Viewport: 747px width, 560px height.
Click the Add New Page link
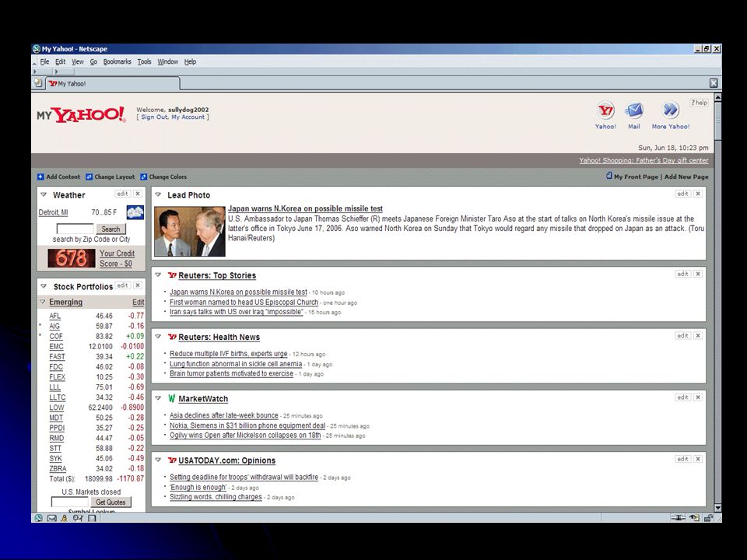click(686, 177)
